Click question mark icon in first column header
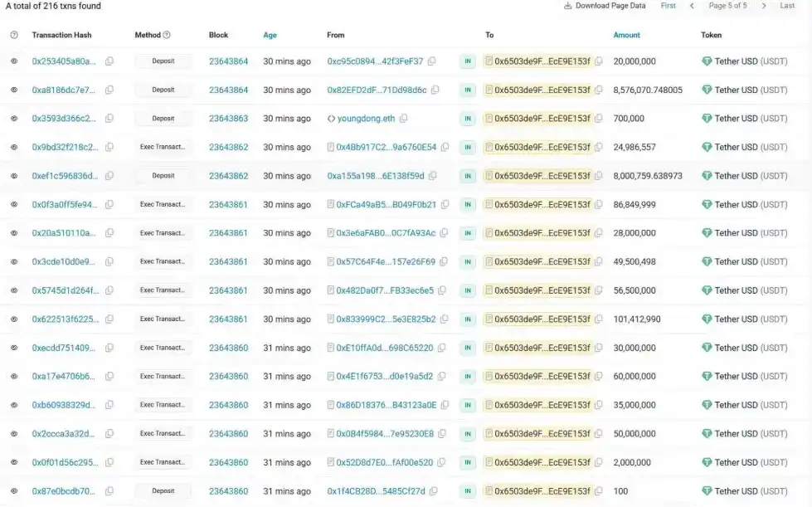Screen dimensions: 812x507 (x=14, y=35)
